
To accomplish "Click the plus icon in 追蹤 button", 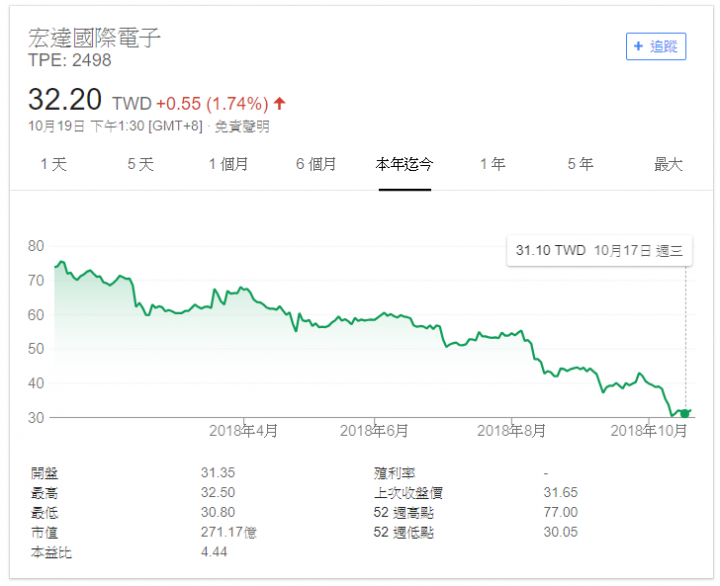I will pyautogui.click(x=638, y=46).
